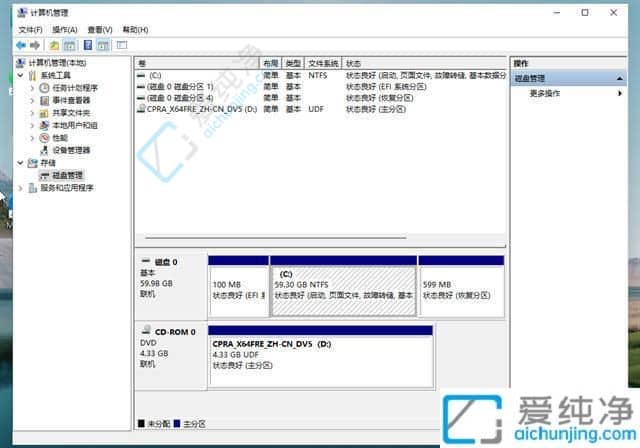Click the 共享文件夹 icon

click(x=44, y=113)
